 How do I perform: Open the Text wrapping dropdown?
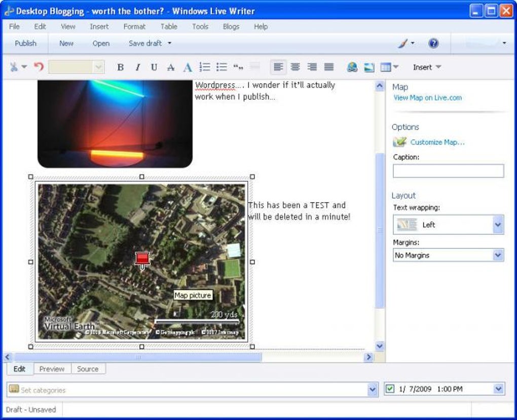pos(498,224)
